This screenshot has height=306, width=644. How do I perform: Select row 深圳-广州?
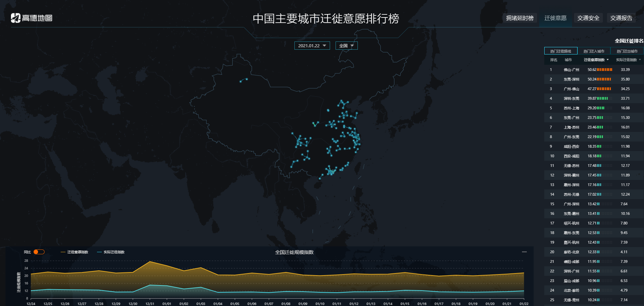(594, 271)
